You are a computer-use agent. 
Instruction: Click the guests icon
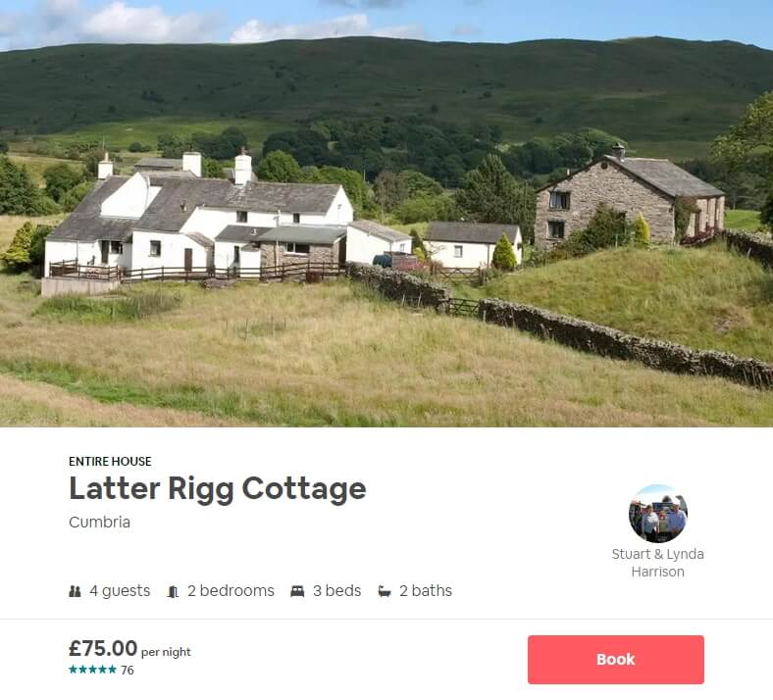point(75,590)
